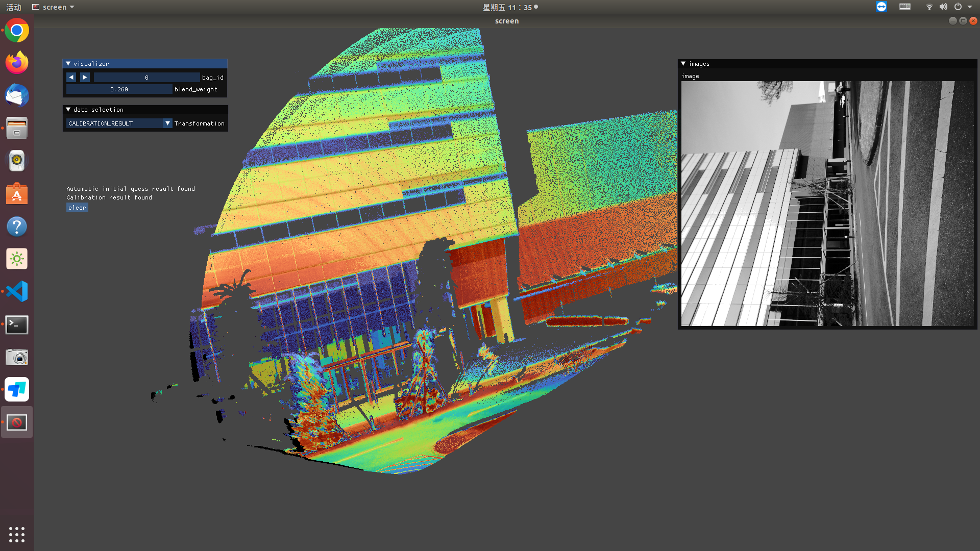Collapse the images panel
Screen dimensions: 980x551
683,63
